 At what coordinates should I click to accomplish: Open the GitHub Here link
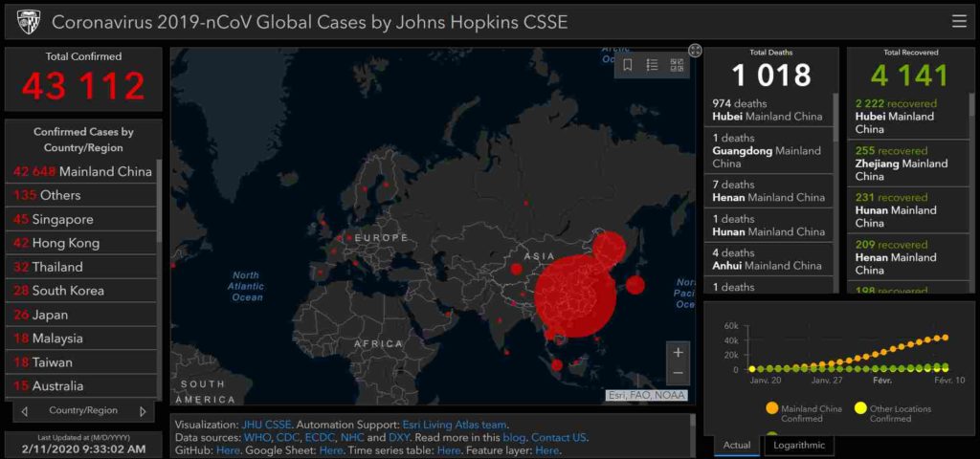(x=228, y=449)
